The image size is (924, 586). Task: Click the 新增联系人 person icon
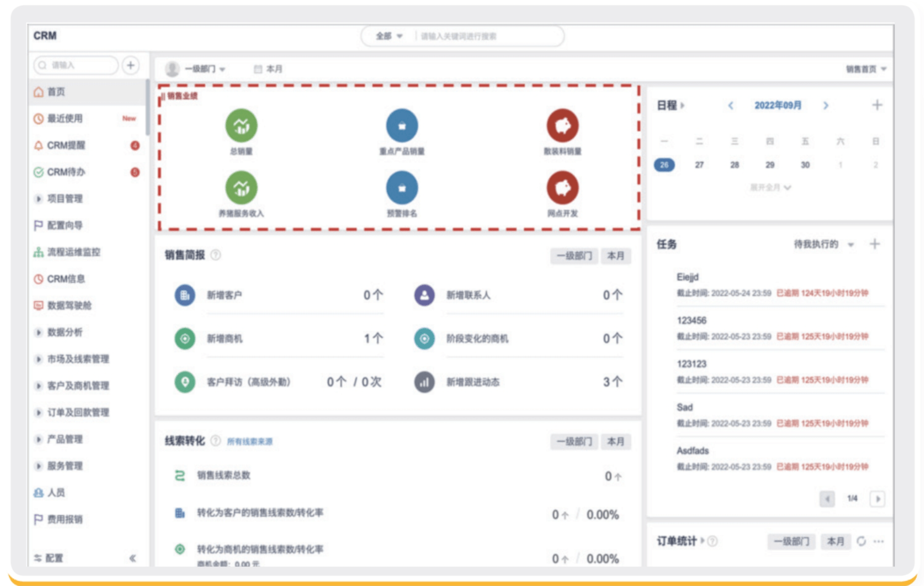424,295
